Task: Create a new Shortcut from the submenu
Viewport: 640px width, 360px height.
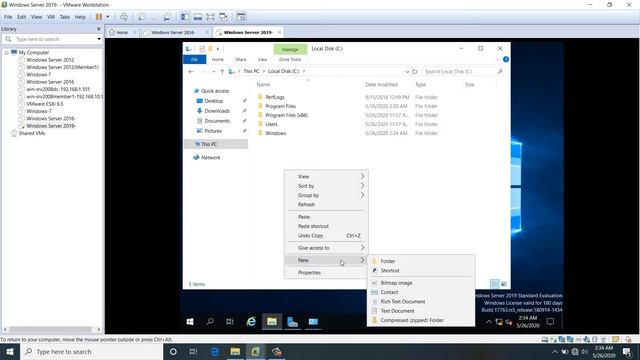Action: click(421, 271)
